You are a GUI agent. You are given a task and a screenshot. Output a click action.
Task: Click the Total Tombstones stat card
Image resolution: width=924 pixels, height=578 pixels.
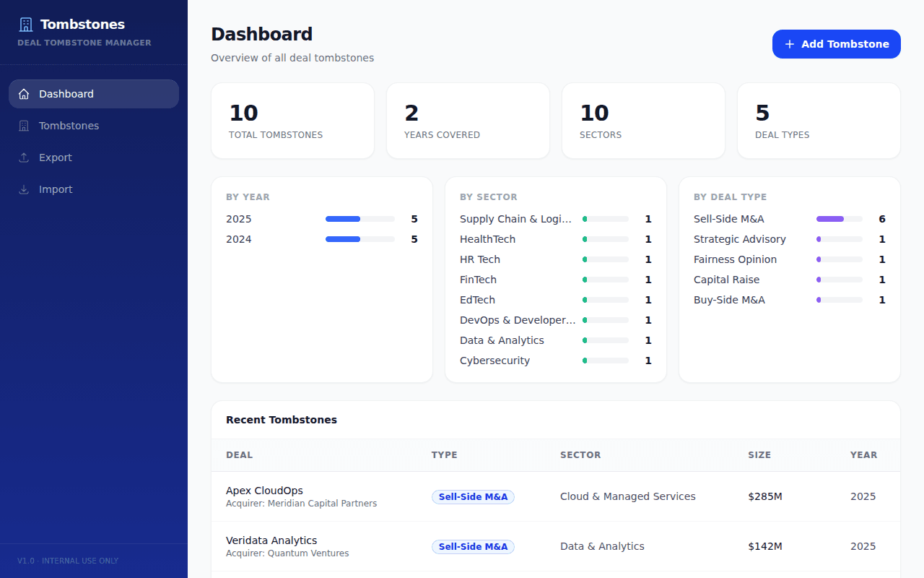tap(292, 121)
